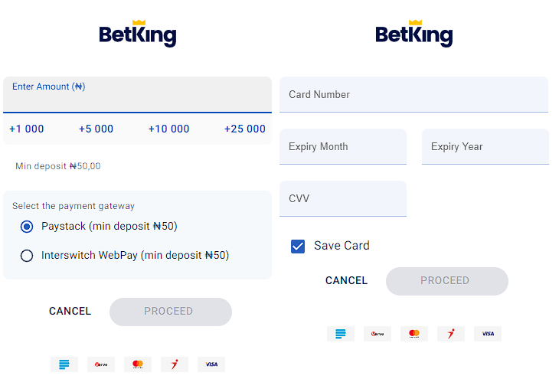Click the Mastercard logo under the card details form
The width and height of the screenshot is (559, 392).
414,334
